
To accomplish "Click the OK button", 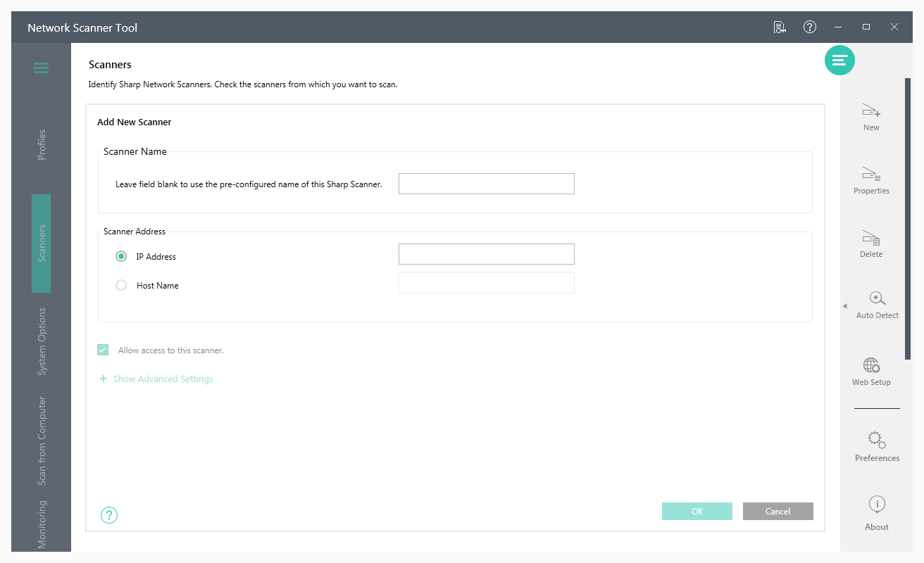I will point(697,512).
